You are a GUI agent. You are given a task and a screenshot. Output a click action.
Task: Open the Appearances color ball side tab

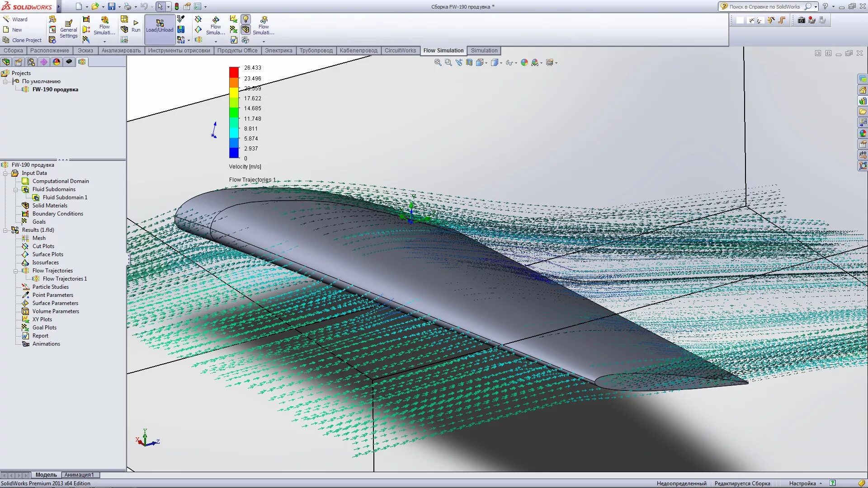pyautogui.click(x=863, y=133)
